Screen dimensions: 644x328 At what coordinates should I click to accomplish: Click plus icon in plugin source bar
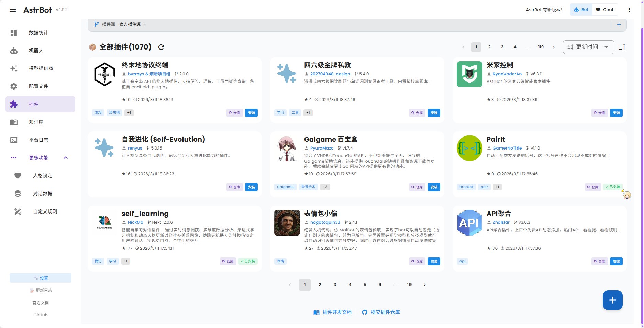pyautogui.click(x=619, y=24)
